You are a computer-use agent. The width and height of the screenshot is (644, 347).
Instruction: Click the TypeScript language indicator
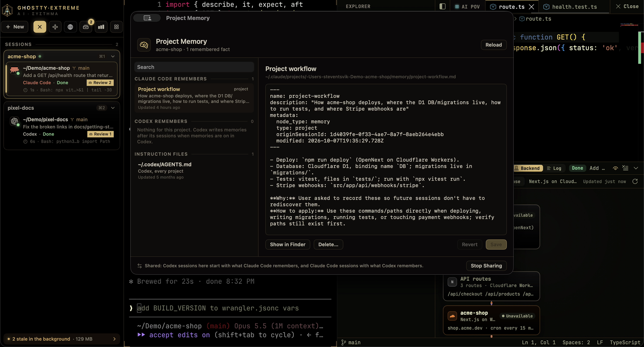(625, 343)
